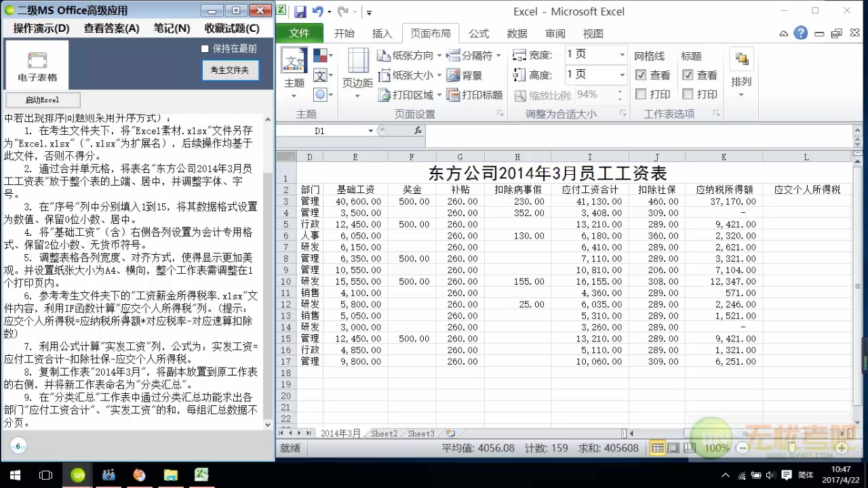
Task: Click the 启动Excel button
Action: (43, 100)
